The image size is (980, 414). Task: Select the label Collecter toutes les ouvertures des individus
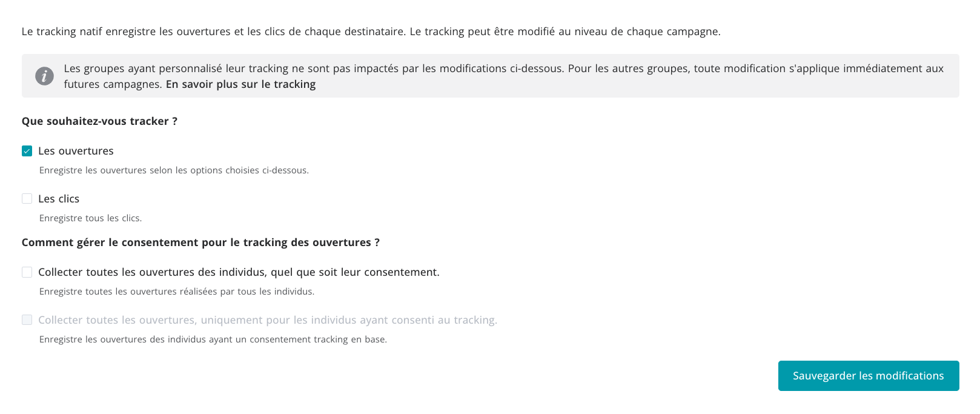239,272
